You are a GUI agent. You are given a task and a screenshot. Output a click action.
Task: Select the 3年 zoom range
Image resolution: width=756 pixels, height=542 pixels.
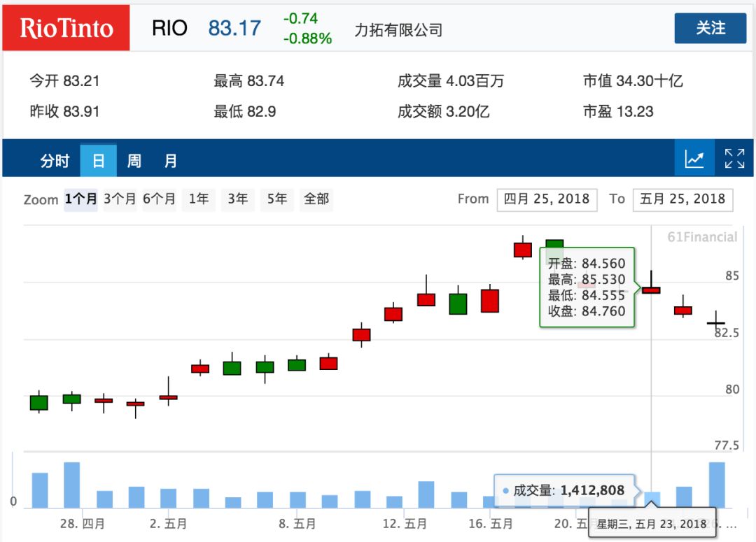[238, 199]
